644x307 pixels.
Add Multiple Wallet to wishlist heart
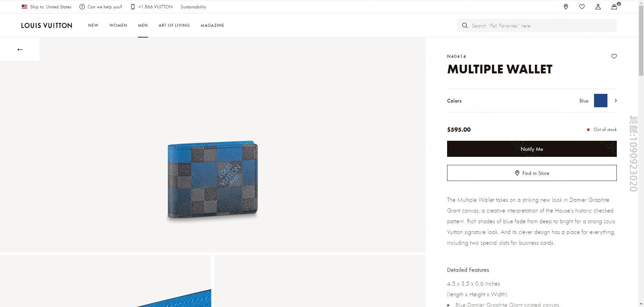tap(614, 56)
